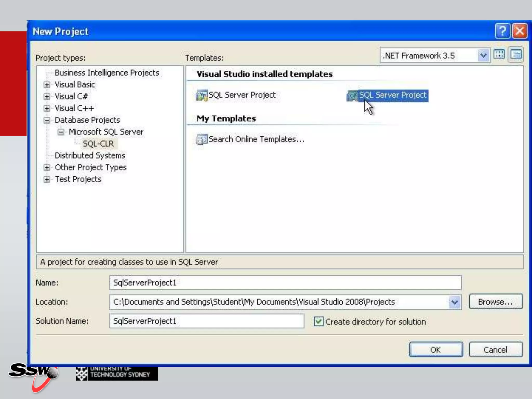
Task: Click in the Solution Name field
Action: coord(207,321)
